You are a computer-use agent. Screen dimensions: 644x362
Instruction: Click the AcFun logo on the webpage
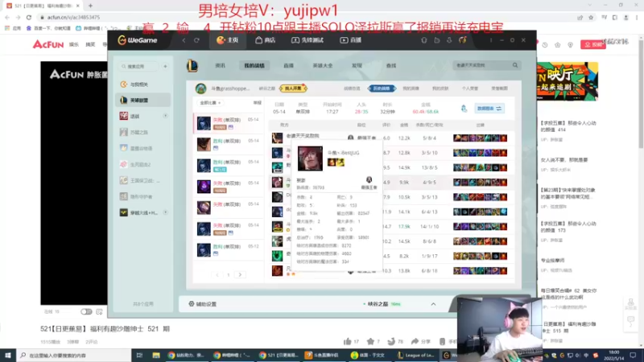coord(48,44)
